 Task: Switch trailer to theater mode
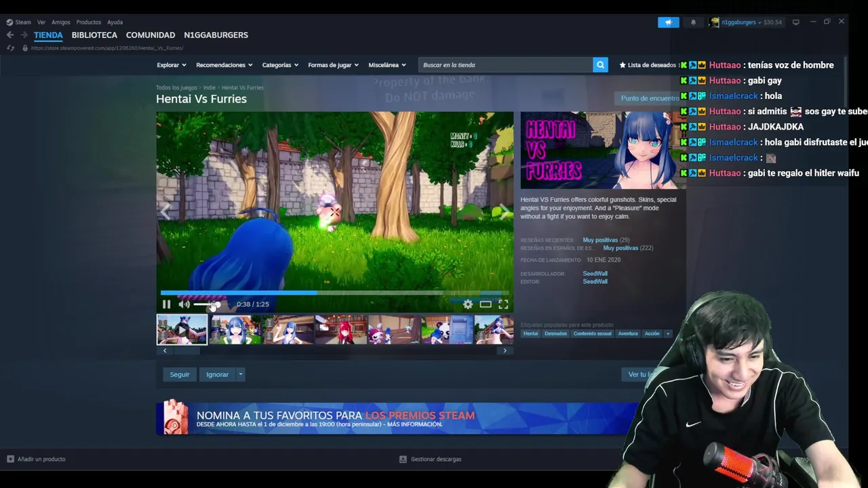point(486,304)
